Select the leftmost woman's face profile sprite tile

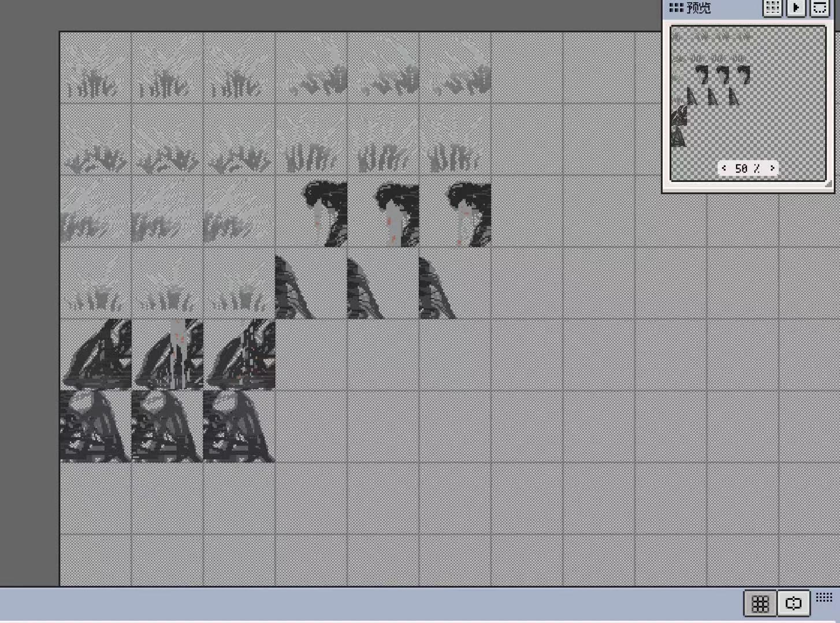[x=311, y=211]
